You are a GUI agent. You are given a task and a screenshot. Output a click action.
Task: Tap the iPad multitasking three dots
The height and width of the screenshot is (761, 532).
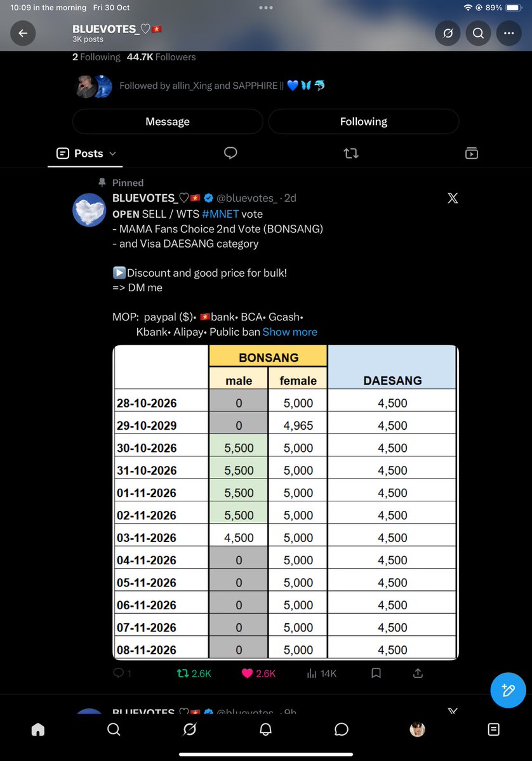pos(266,8)
